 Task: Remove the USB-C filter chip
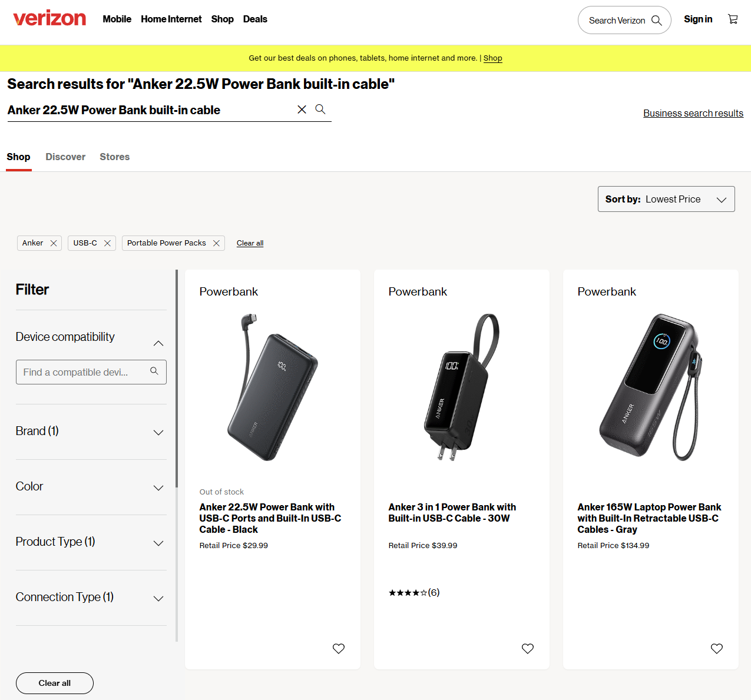[107, 243]
